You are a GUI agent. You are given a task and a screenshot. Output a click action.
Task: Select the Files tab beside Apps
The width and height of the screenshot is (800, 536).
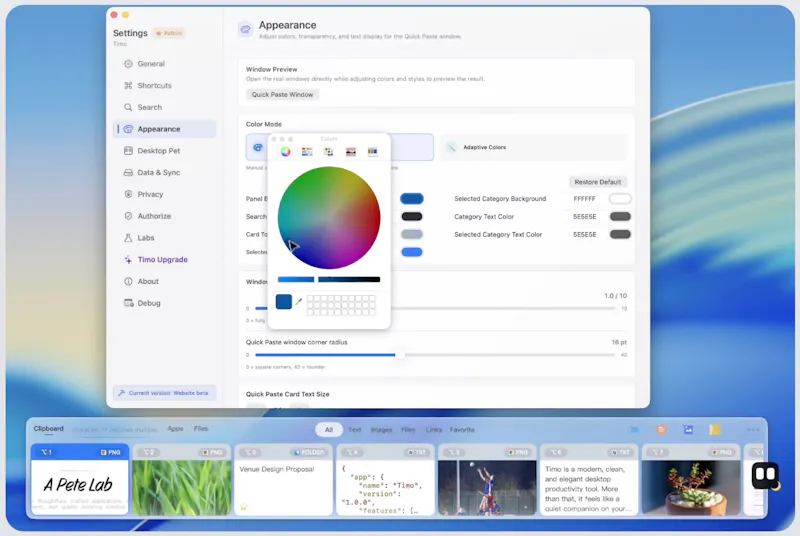pos(201,429)
